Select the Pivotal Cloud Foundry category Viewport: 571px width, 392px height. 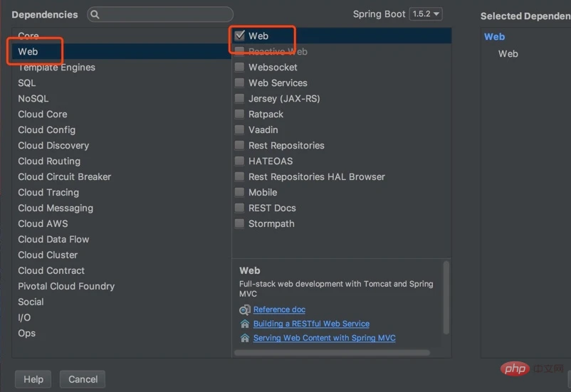[121, 287]
